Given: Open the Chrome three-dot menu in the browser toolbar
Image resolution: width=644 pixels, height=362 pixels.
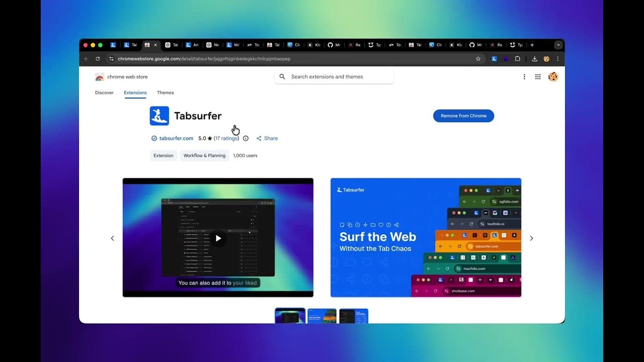Looking at the screenshot, I should coord(557,59).
